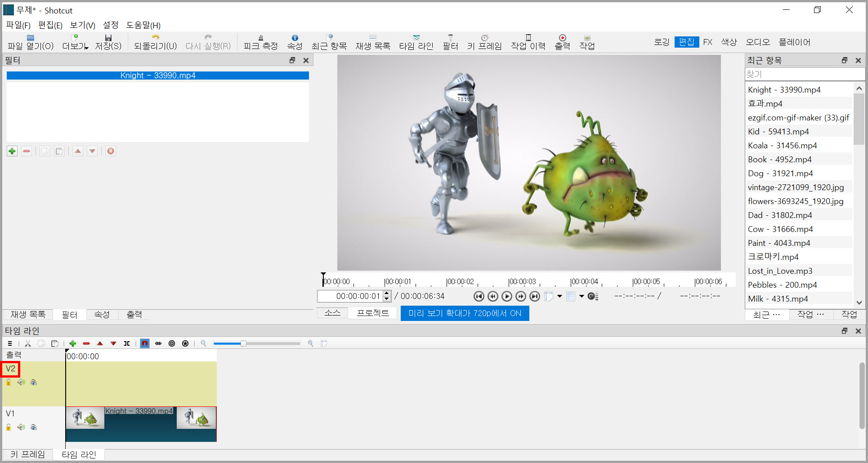Skip to the start of the video
This screenshot has width=868, height=463.
479,296
